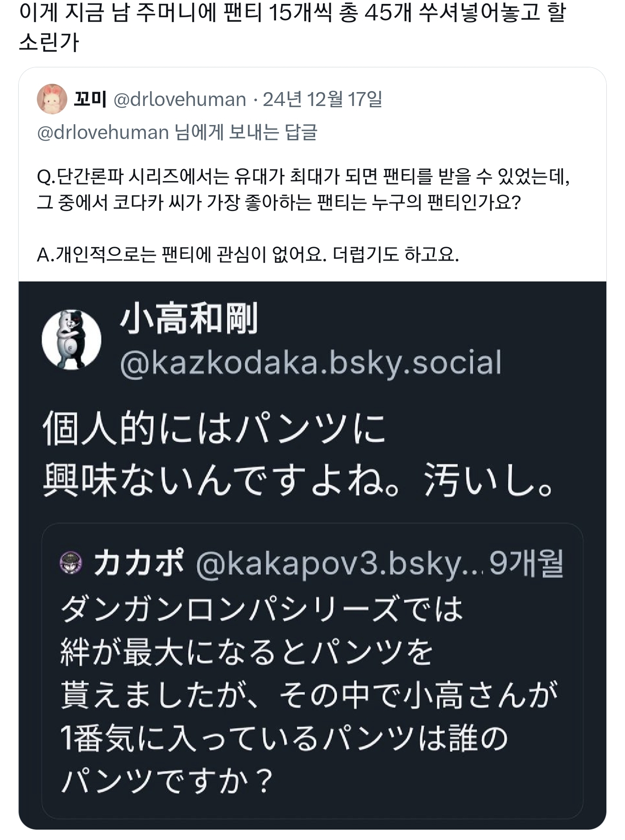Click the 꼬미 rabbit profile avatar
The width and height of the screenshot is (625, 840).
(x=52, y=99)
